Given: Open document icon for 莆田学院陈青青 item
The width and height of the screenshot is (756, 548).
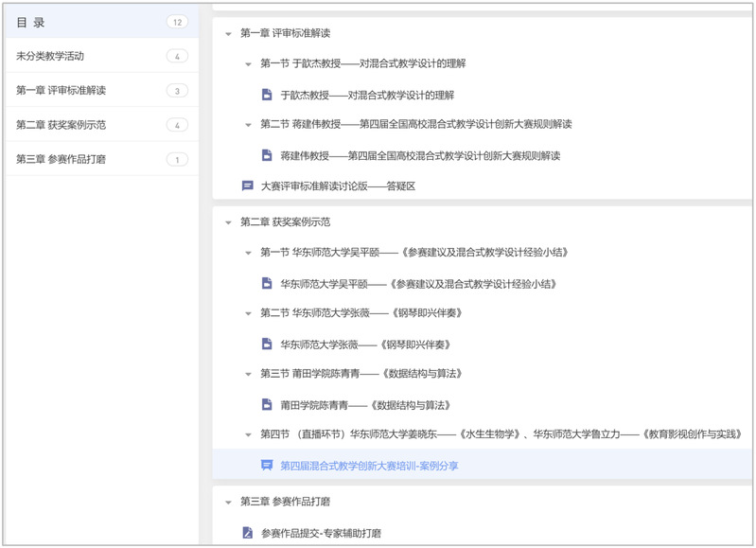Looking at the screenshot, I should tap(267, 404).
